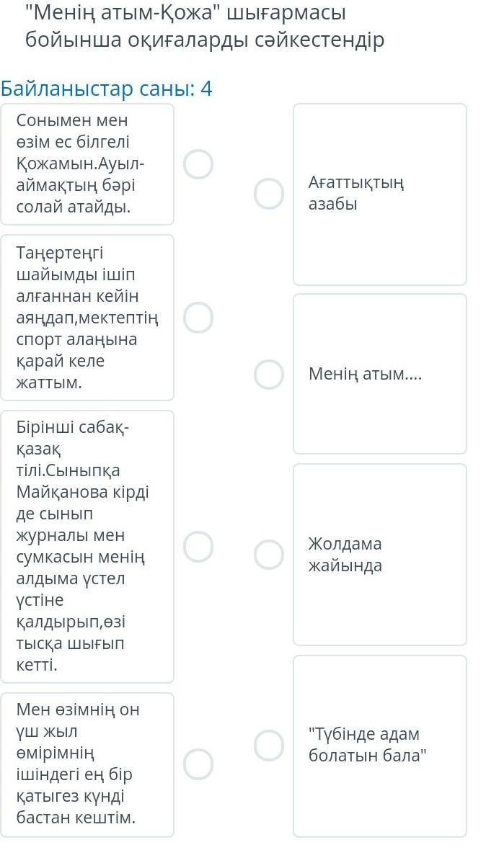The image size is (486, 868).
Task: Select connector circle beside "Таңертеңгі шайымды" card
Action: pyautogui.click(x=198, y=318)
